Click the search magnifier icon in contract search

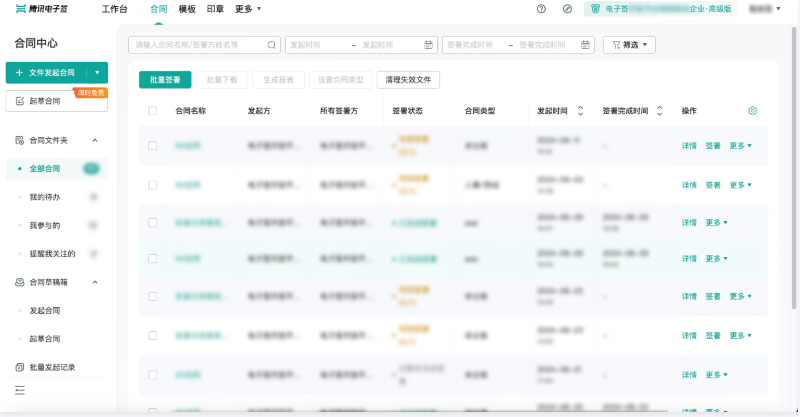(x=271, y=45)
